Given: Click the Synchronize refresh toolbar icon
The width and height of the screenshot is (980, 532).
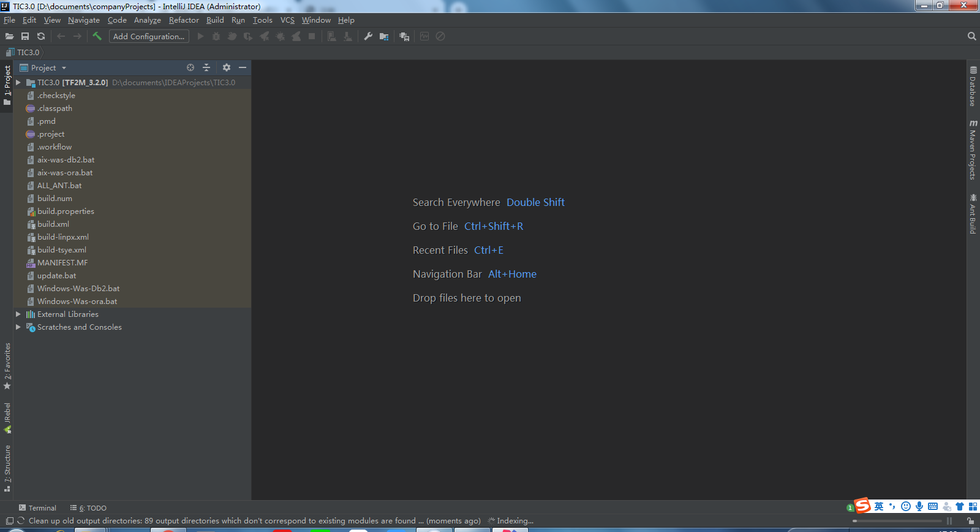Looking at the screenshot, I should [41, 37].
